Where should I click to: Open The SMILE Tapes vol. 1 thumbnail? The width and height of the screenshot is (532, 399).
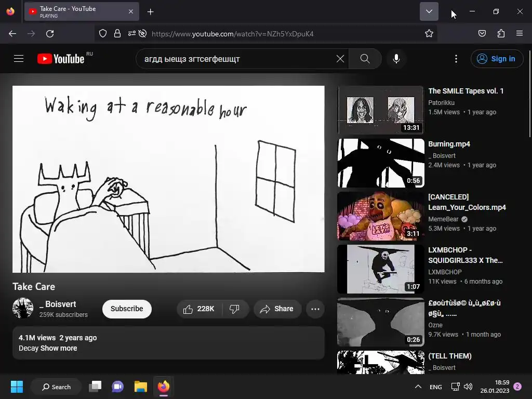click(x=381, y=110)
